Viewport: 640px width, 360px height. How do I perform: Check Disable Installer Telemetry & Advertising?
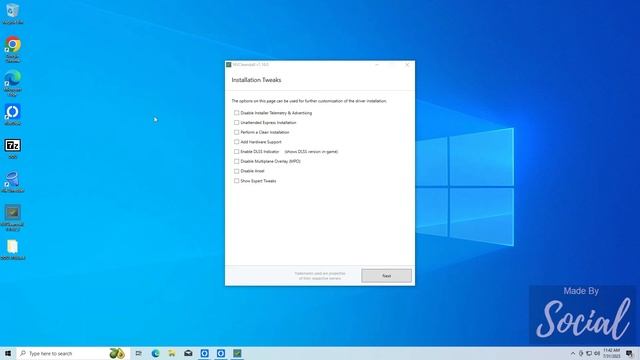pos(236,113)
